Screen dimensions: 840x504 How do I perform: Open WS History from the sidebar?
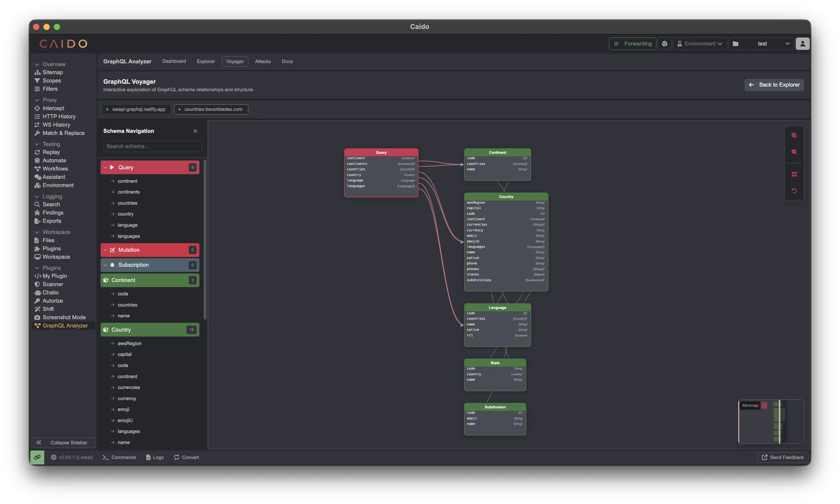point(56,125)
